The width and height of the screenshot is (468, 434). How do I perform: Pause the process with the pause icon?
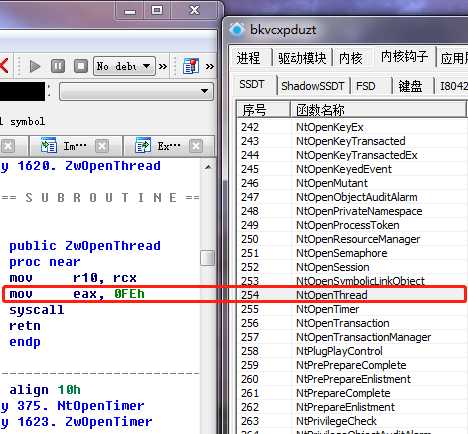click(58, 66)
